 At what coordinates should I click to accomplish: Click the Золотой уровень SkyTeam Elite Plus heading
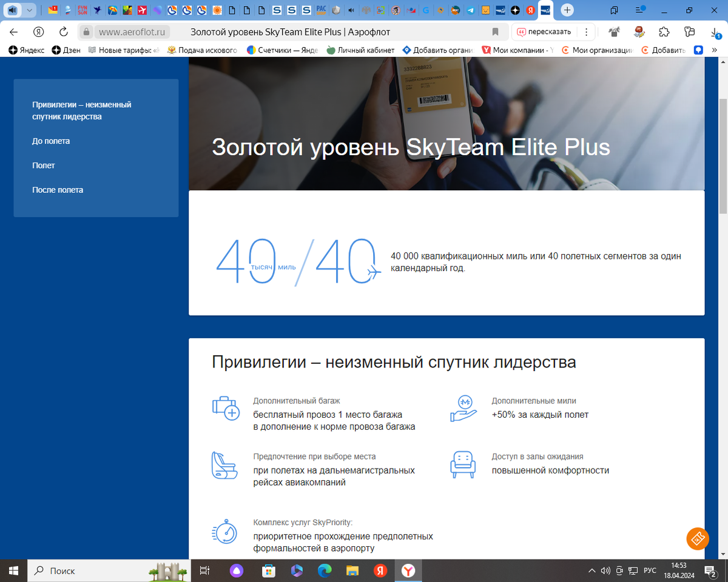click(411, 148)
